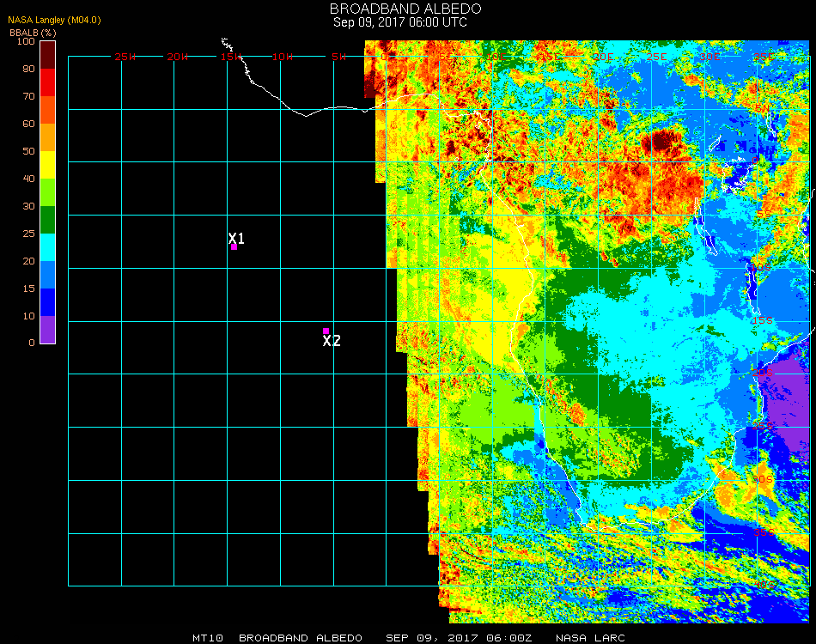
Task: Click the magenta X1 marker square
Action: (234, 247)
